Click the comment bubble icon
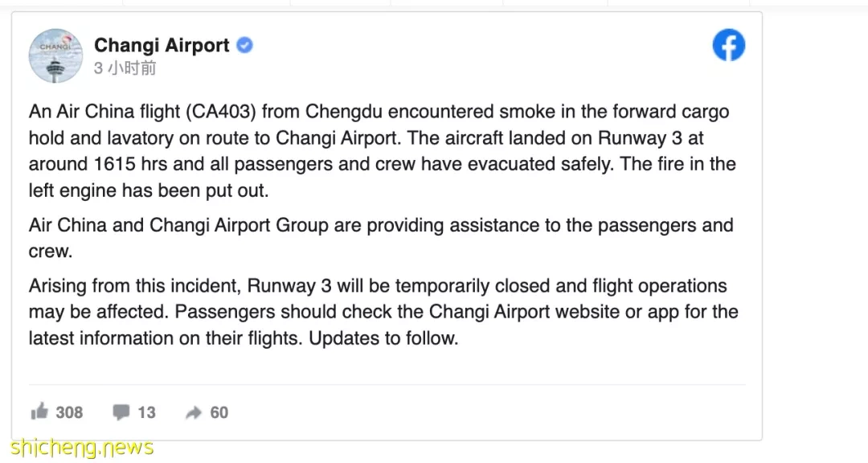868x463 pixels. click(121, 412)
